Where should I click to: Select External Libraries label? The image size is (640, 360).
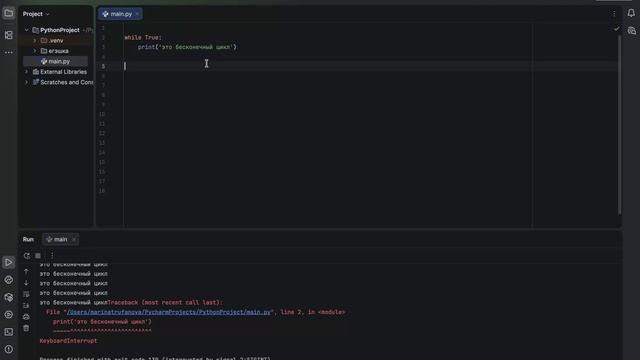pyautogui.click(x=63, y=72)
